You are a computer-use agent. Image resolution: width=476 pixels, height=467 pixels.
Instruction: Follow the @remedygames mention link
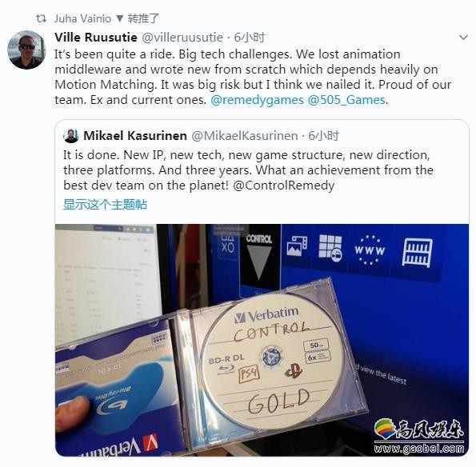pyautogui.click(x=257, y=100)
